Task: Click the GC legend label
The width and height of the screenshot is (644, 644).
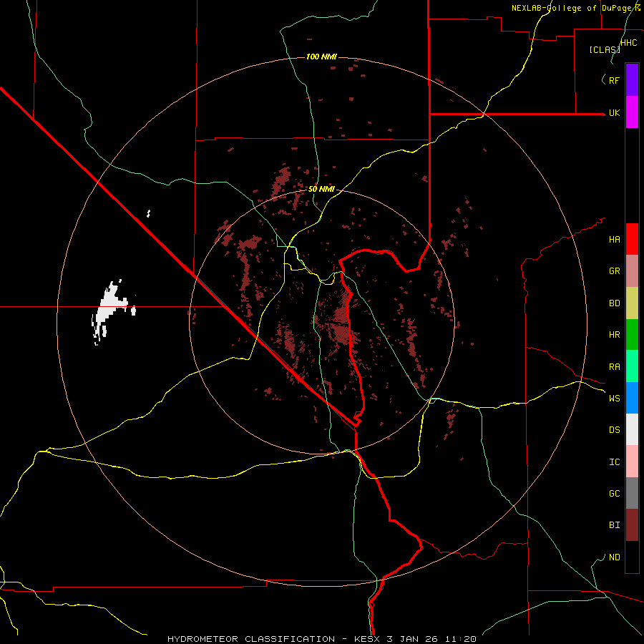Action: 615,493
